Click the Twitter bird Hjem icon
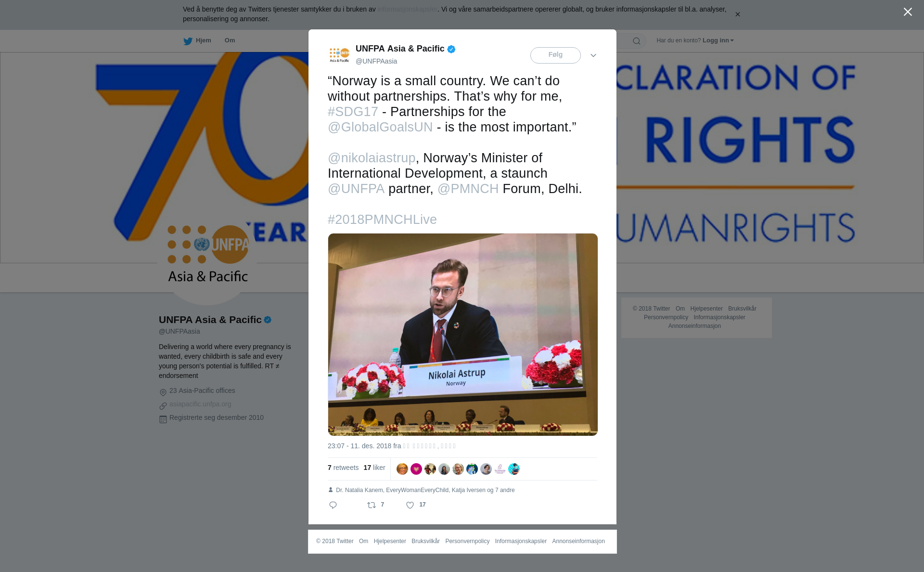Image resolution: width=924 pixels, height=572 pixels. point(188,41)
